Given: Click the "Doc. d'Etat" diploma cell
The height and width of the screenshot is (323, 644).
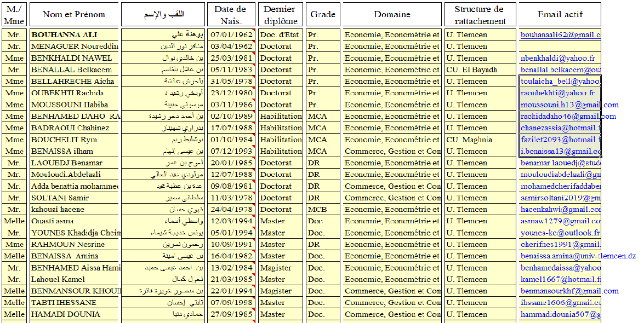Looking at the screenshot, I should [280, 35].
